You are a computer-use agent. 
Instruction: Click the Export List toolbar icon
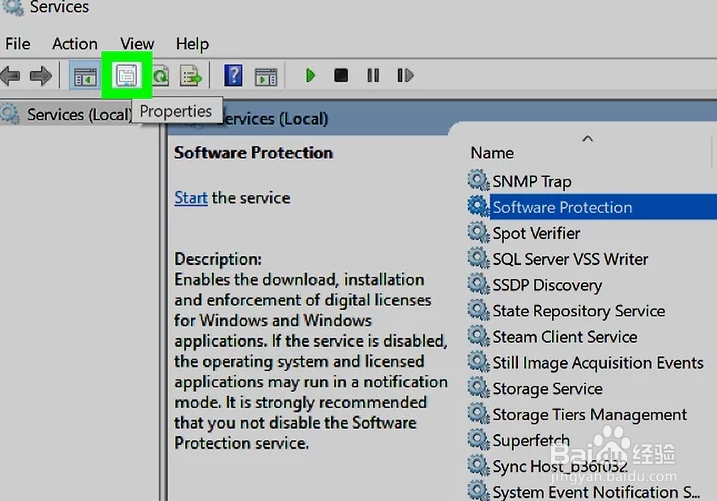pos(191,75)
